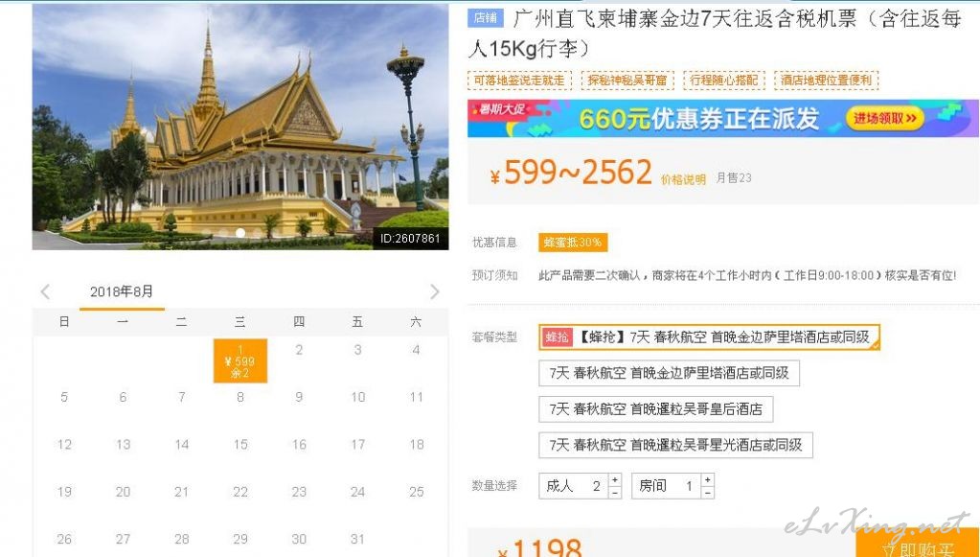Click the 店铺 shop badge
Viewport: 980px width, 557px height.
pos(486,17)
